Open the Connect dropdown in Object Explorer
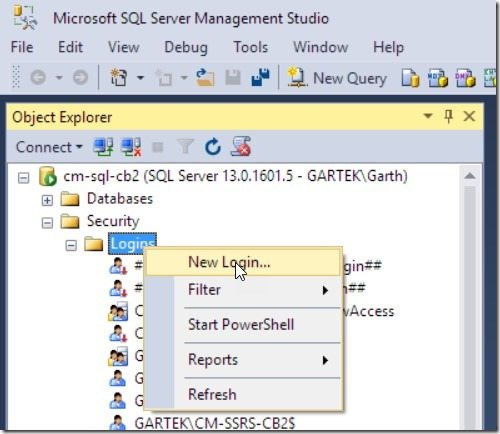 (49, 147)
